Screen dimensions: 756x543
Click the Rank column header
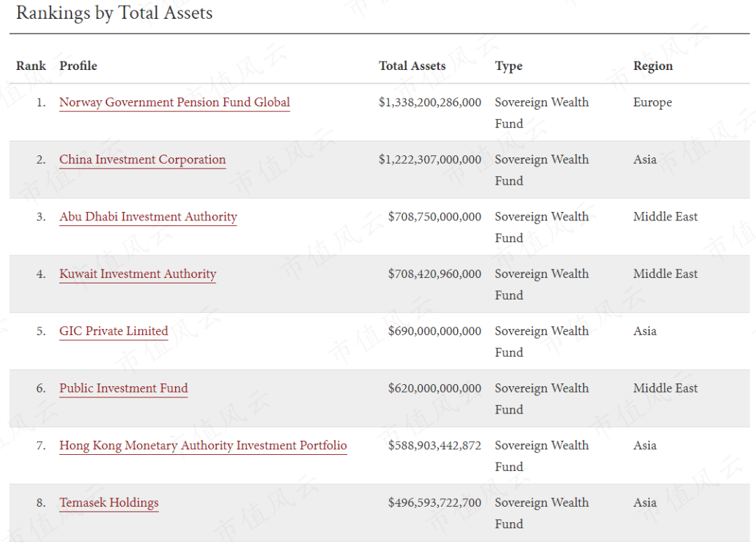point(31,66)
